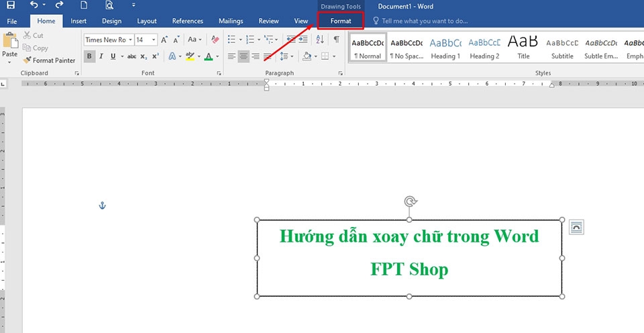Click the Undo arrow icon

point(34,5)
